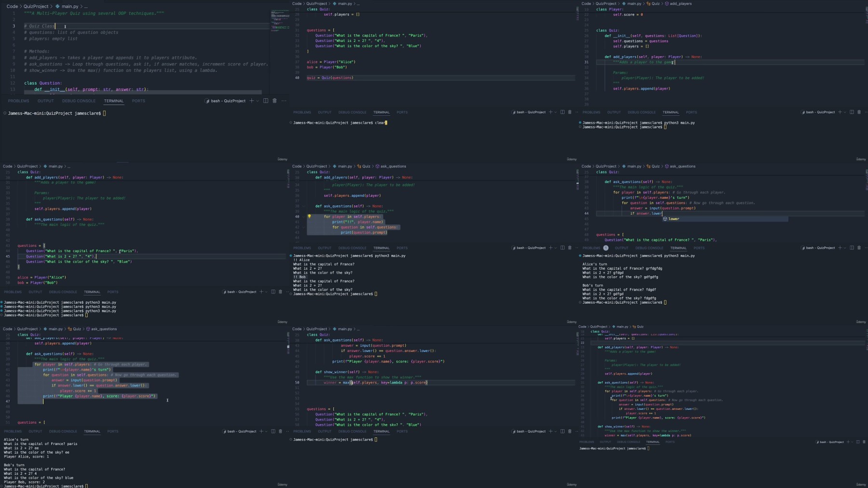The image size is (868, 488).
Task: Click the yellow lightbulb code action icon
Action: point(310,217)
